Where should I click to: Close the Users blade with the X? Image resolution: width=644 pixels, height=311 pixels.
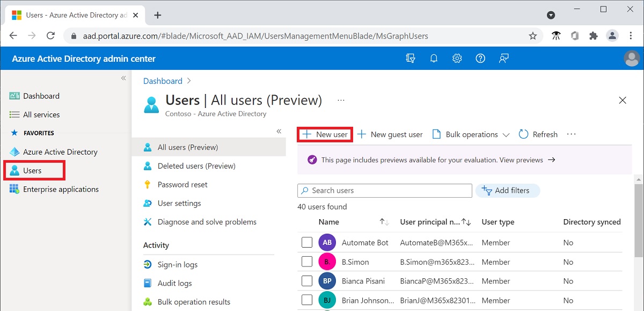623,100
